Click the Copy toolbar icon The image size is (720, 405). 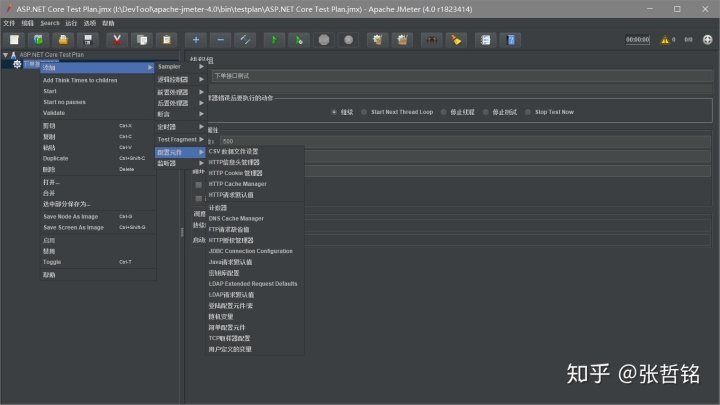142,40
